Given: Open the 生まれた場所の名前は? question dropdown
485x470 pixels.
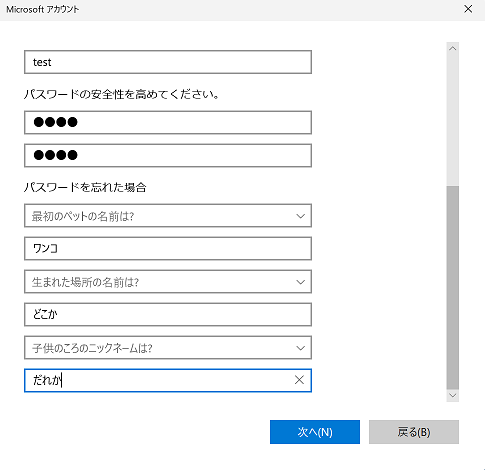Looking at the screenshot, I should 168,282.
